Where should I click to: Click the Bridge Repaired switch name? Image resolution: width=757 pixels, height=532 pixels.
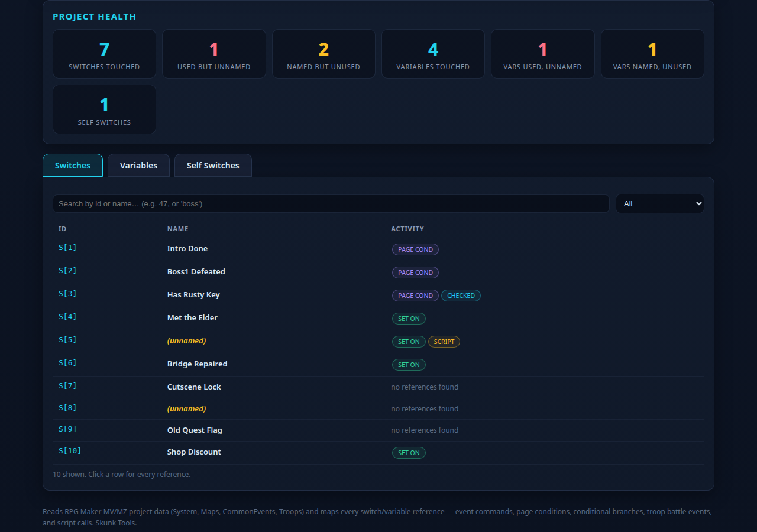(197, 364)
